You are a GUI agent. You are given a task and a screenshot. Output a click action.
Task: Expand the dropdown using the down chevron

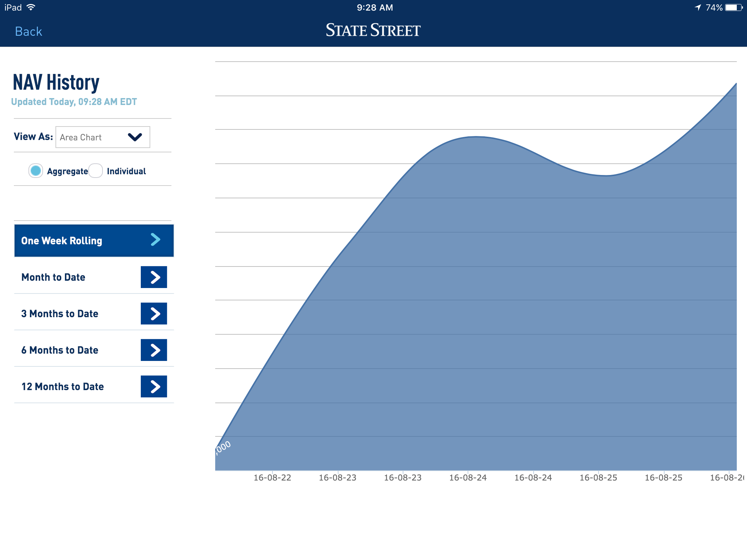135,137
